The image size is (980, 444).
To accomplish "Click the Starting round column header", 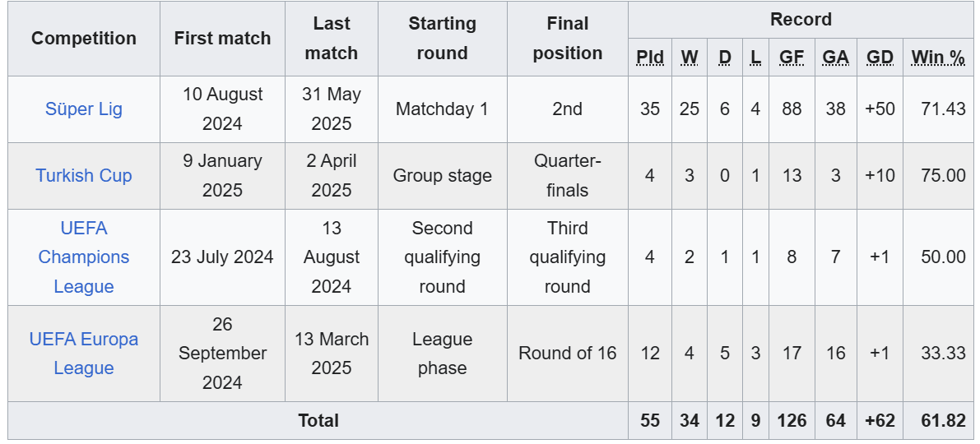I will 442,39.
